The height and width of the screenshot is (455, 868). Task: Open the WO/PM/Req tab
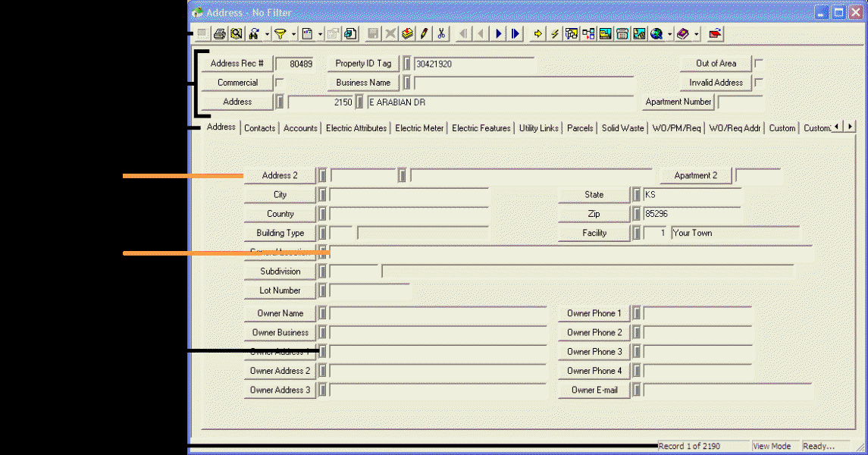click(x=676, y=128)
